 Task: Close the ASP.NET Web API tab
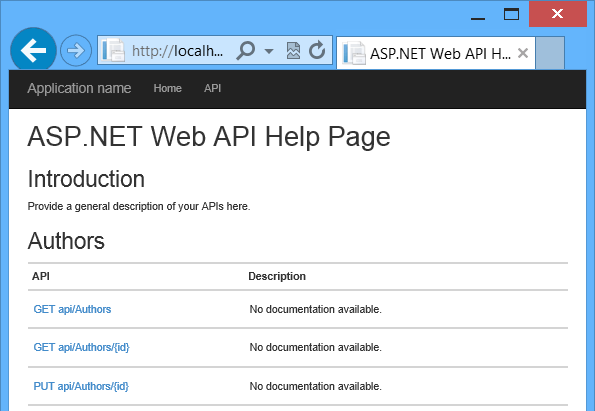pos(523,53)
